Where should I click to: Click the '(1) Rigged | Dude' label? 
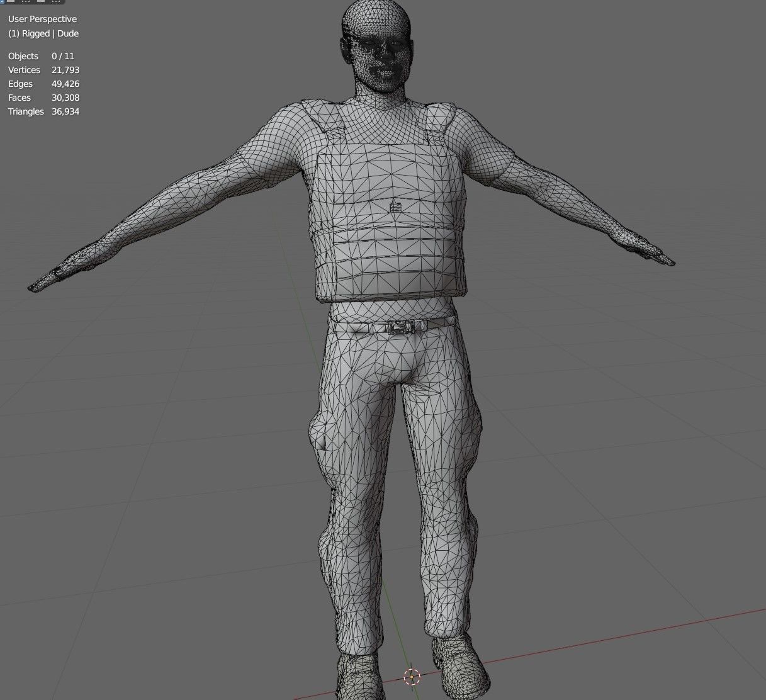tap(42, 33)
